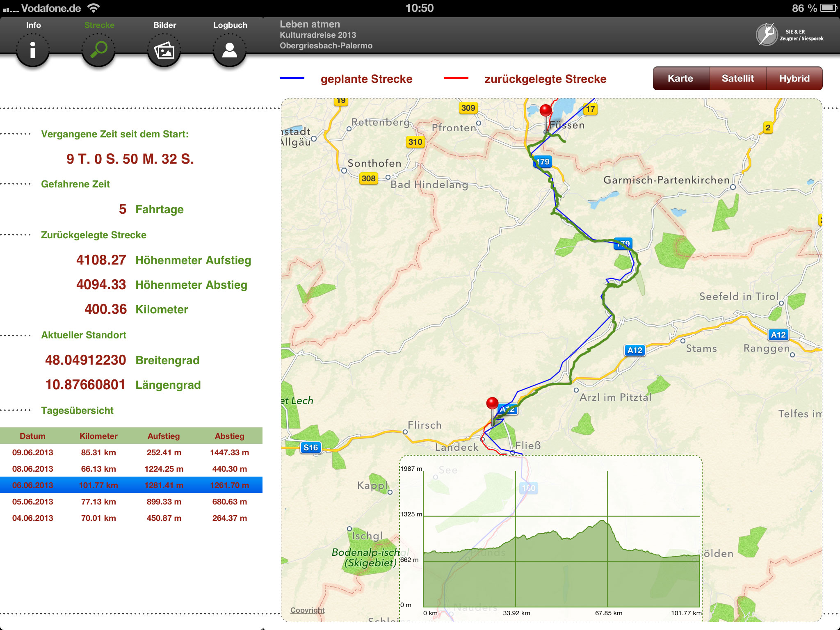
Task: Open the Info tab icon
Action: pyautogui.click(x=33, y=50)
